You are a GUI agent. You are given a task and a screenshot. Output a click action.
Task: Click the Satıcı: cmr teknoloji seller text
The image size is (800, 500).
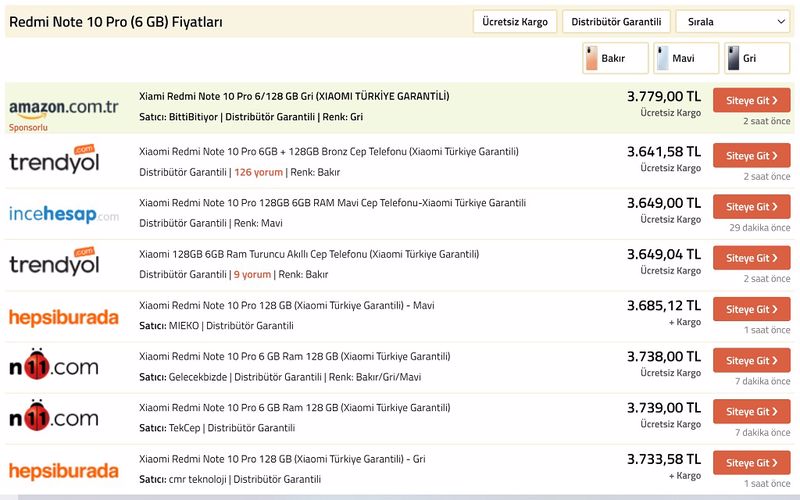tap(183, 479)
